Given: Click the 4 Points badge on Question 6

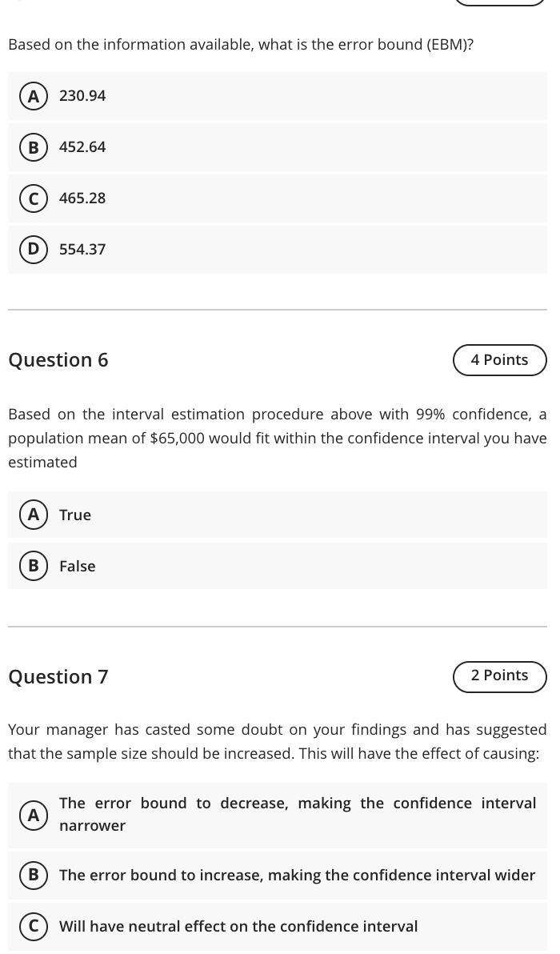Looking at the screenshot, I should click(499, 359).
